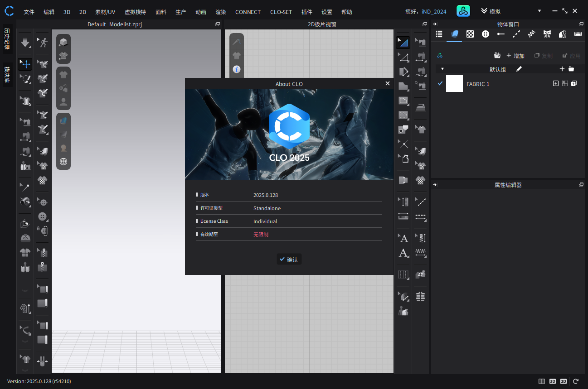Toggle split 3D/2D layout in status bar

pos(542,381)
